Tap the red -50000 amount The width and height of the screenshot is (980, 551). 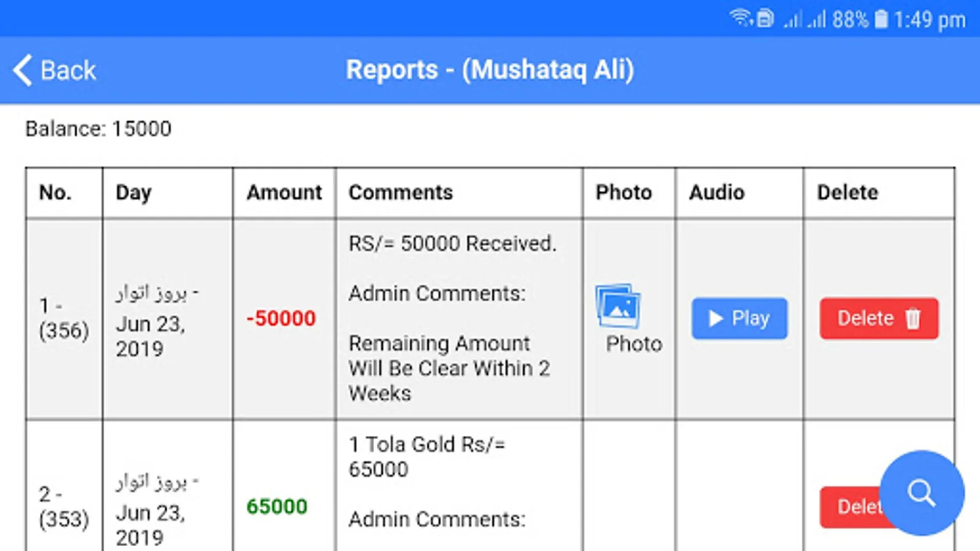click(x=281, y=318)
